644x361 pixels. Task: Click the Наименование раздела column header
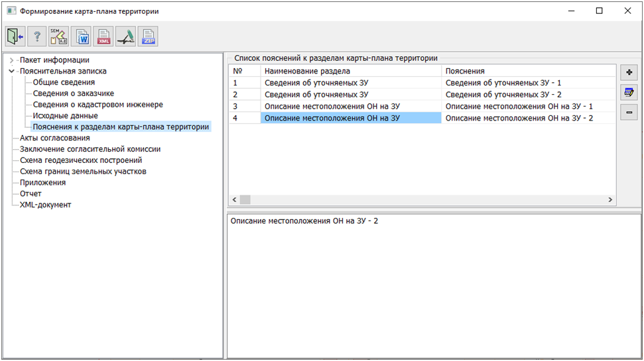point(306,71)
